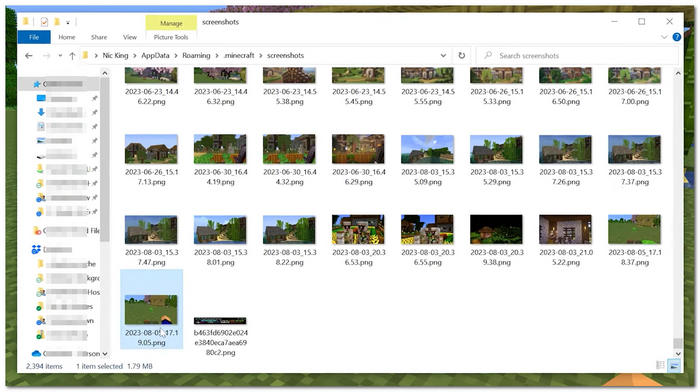Switch to the View ribbon tab

pos(130,37)
